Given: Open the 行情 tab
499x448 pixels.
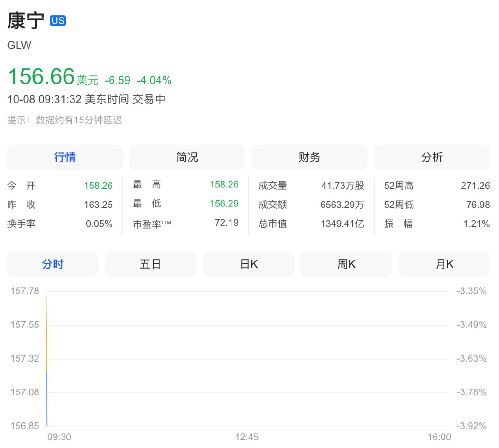Looking at the screenshot, I should [65, 157].
